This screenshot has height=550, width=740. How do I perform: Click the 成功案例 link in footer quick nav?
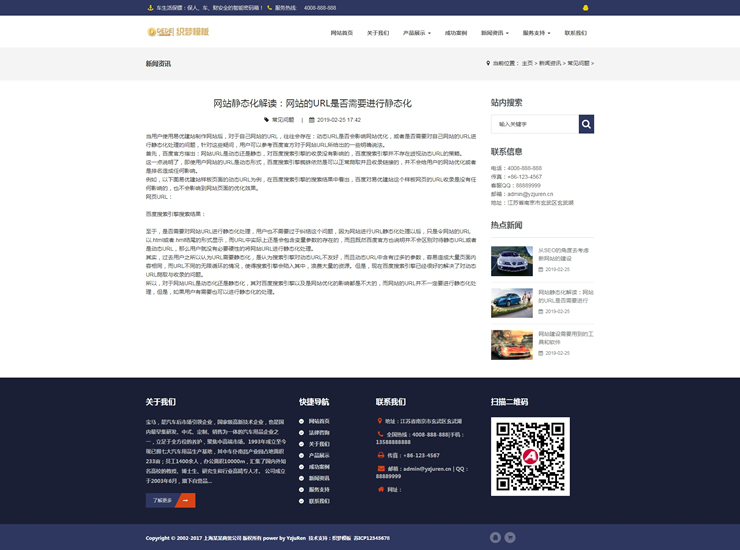[319, 467]
